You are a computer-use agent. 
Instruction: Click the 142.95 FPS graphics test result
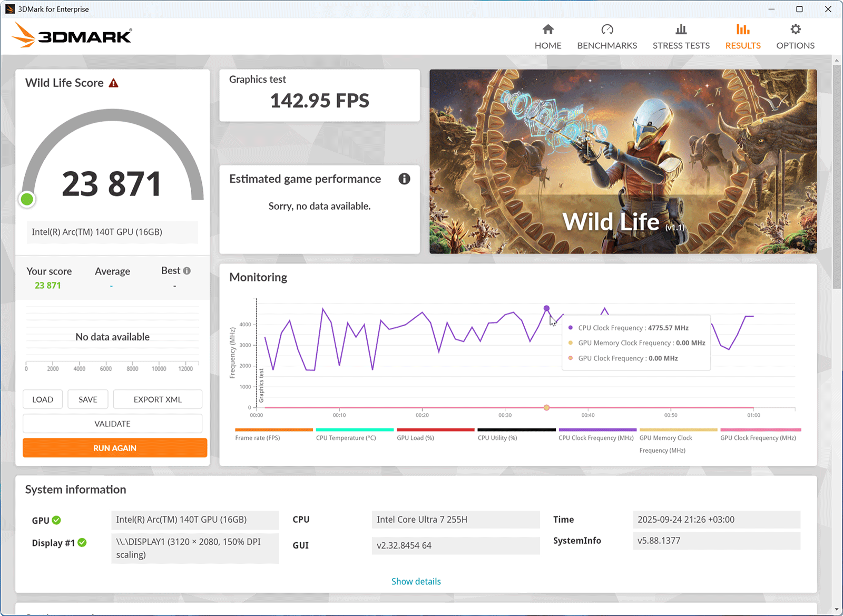click(320, 101)
